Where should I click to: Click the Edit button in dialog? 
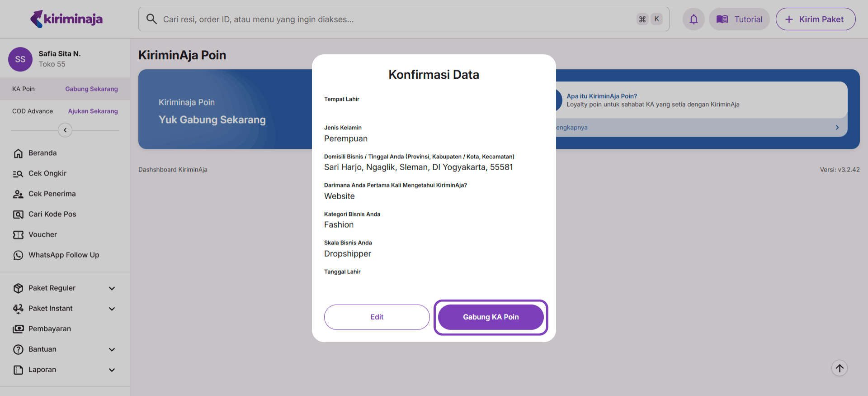(x=377, y=317)
